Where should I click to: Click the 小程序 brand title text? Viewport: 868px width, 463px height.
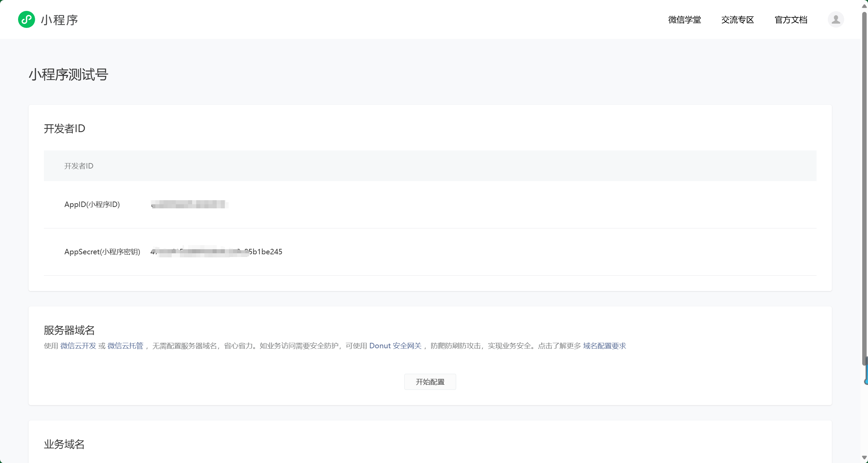59,20
